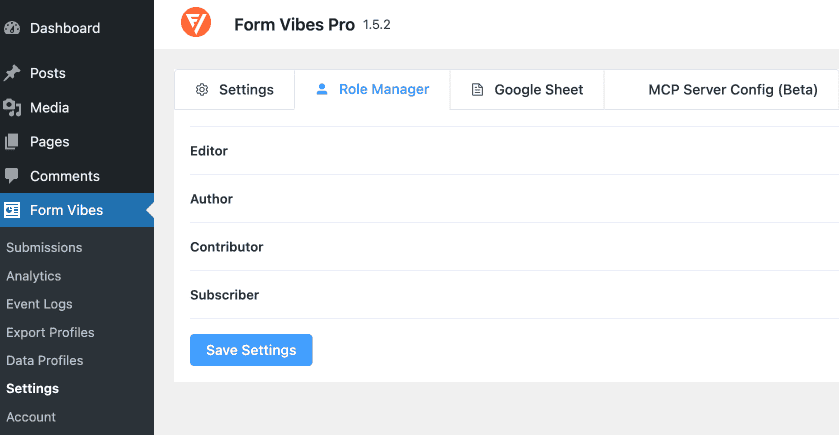Open Account submenu link
The height and width of the screenshot is (435, 839).
30,417
